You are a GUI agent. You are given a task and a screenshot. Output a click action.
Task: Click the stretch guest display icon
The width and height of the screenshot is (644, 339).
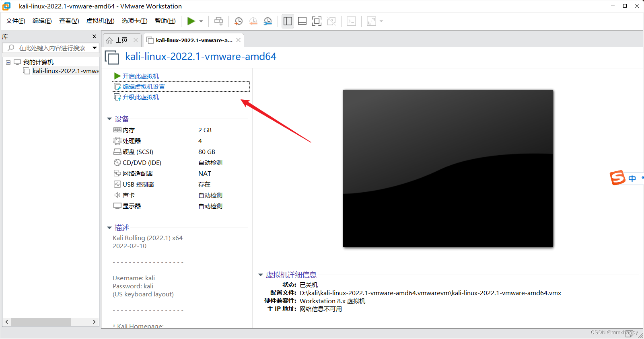coord(371,21)
